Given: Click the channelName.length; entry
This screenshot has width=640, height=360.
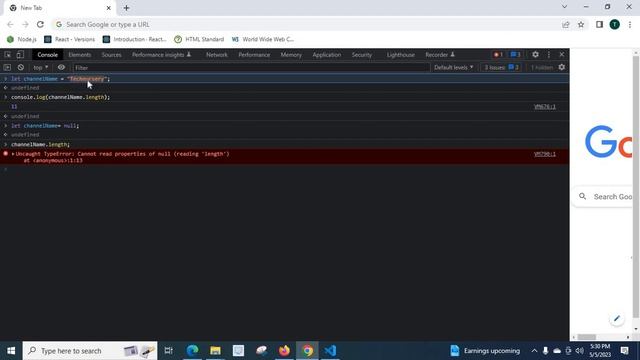Looking at the screenshot, I should pyautogui.click(x=40, y=144).
